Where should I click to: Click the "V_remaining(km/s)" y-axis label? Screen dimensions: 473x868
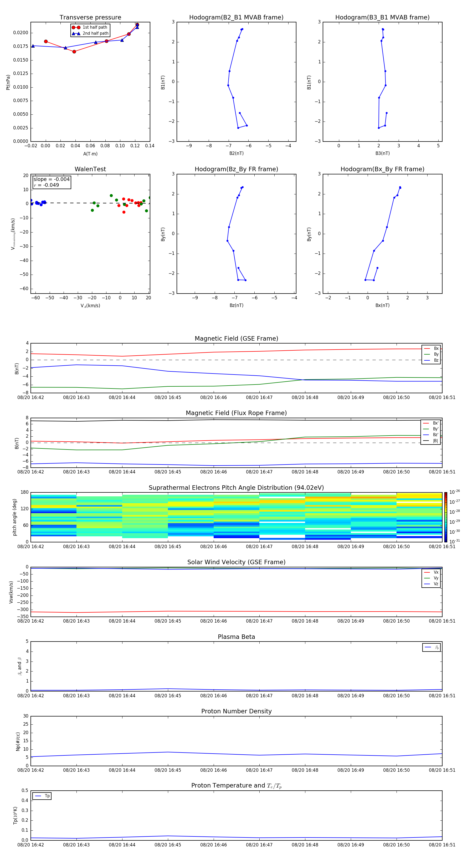coord(13,234)
